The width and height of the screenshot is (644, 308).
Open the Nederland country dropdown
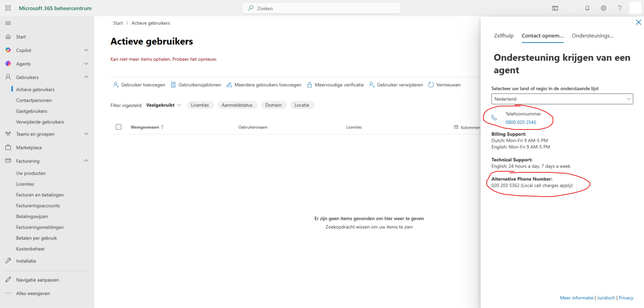pos(562,99)
